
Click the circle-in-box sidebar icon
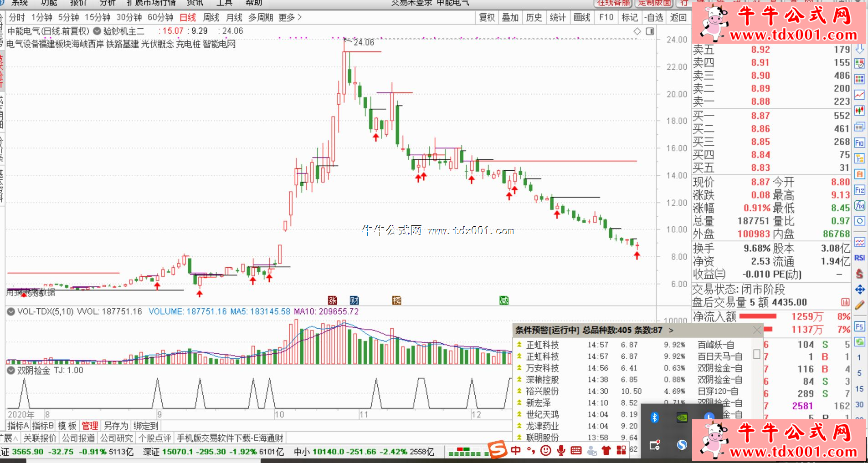click(859, 221)
